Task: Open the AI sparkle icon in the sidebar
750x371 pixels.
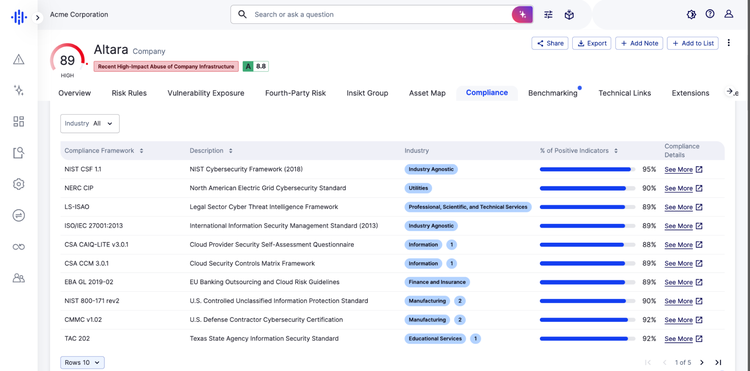Action: [x=19, y=90]
